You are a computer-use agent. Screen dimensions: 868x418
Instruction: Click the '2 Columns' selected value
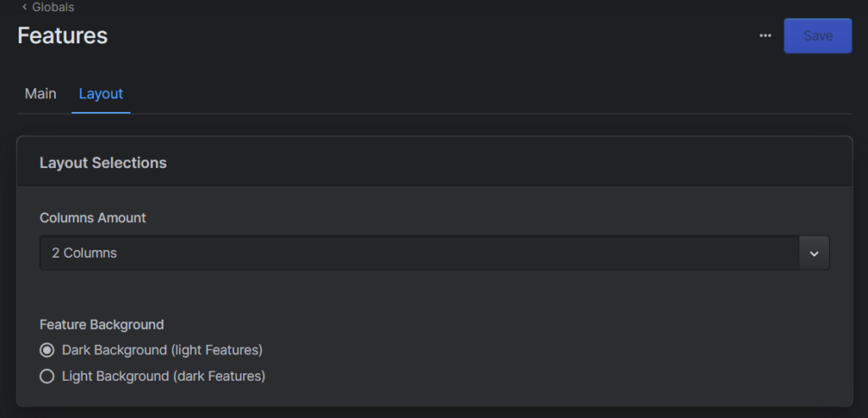tap(85, 253)
